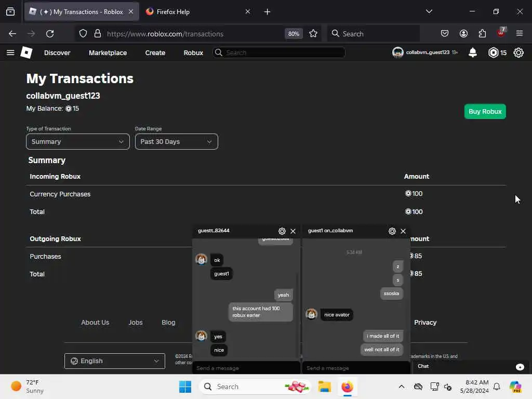Open the Marketplace menu item

pos(108,52)
